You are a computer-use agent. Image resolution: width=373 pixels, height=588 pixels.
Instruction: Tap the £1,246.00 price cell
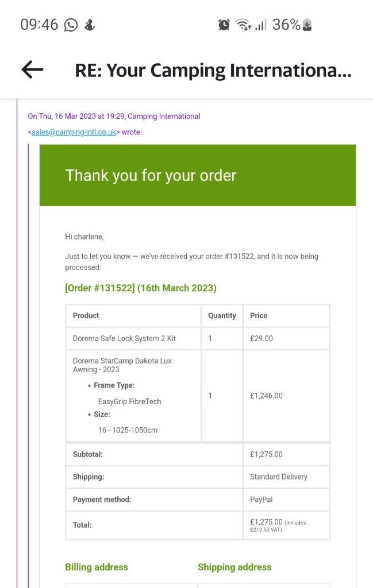[286, 396]
